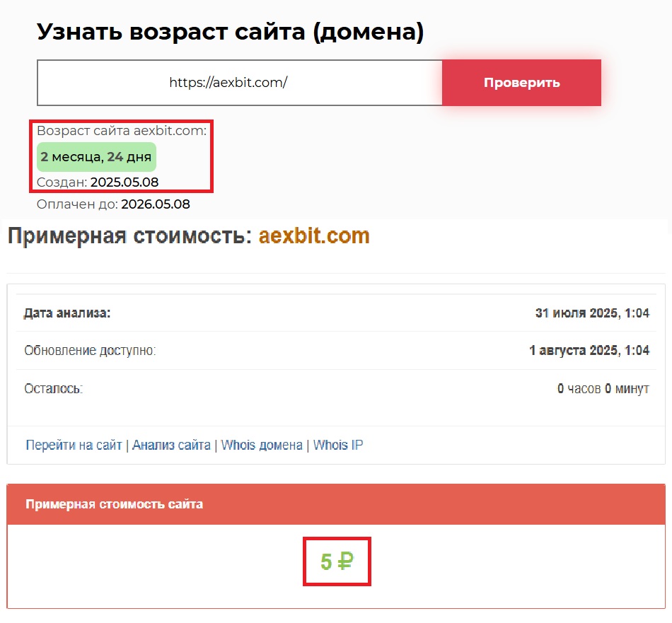Click the orange aexbit.com heading link
672x623 pixels.
tap(314, 236)
